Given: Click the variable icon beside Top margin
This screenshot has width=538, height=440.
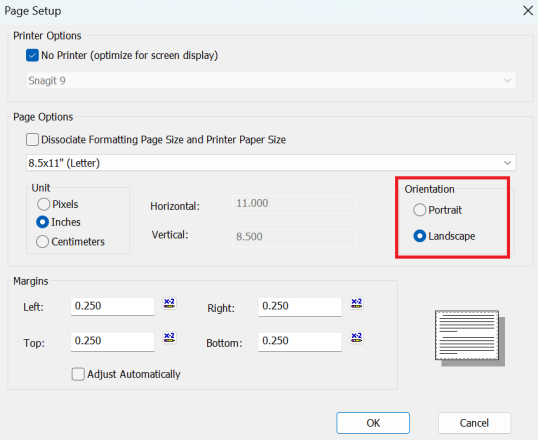Looking at the screenshot, I should [x=169, y=337].
